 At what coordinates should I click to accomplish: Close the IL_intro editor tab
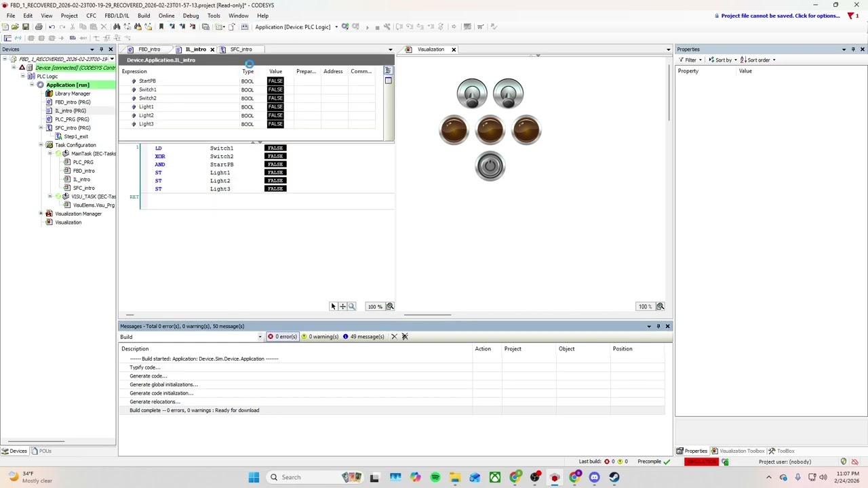[x=212, y=49]
